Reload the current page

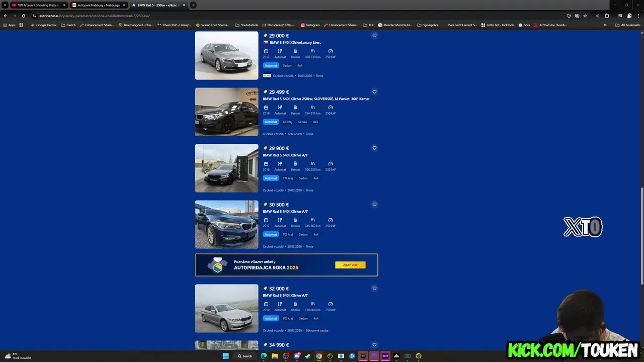coord(23,16)
